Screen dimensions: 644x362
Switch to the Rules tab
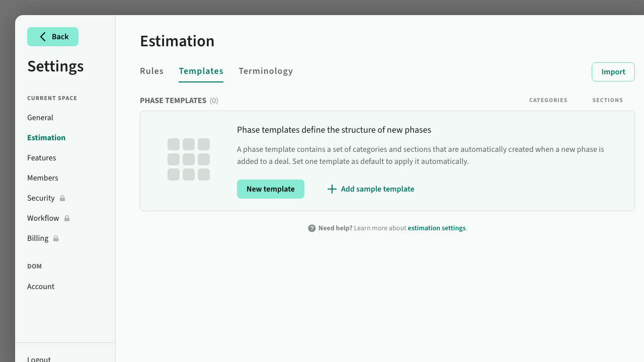[x=151, y=71]
